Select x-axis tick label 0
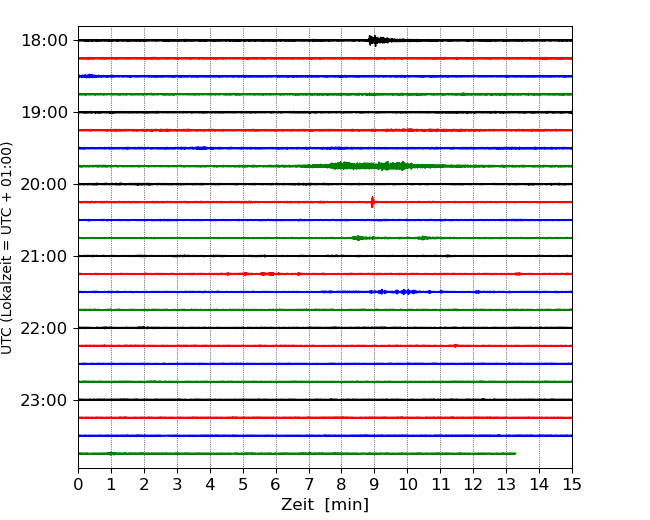The height and width of the screenshot is (520, 650). tap(78, 484)
